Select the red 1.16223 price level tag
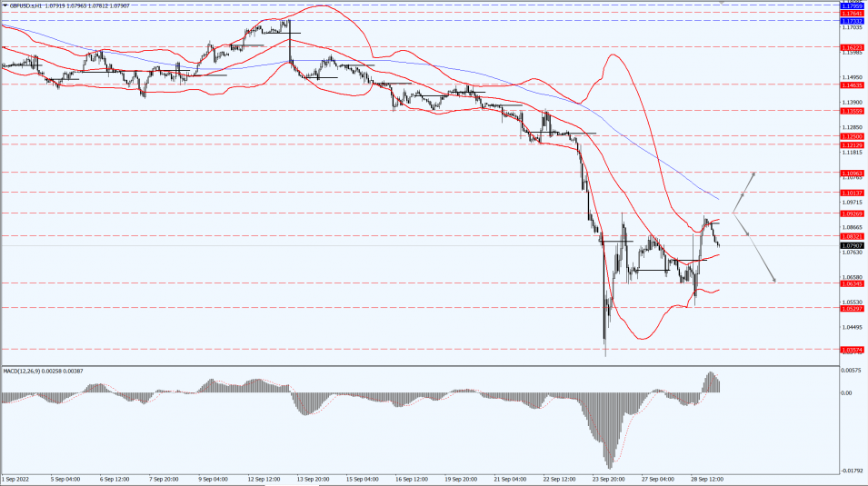868x486 pixels. [x=852, y=47]
